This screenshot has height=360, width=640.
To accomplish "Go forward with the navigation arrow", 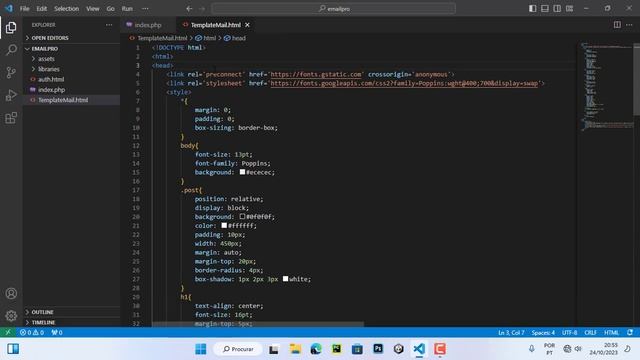I will (x=202, y=9).
